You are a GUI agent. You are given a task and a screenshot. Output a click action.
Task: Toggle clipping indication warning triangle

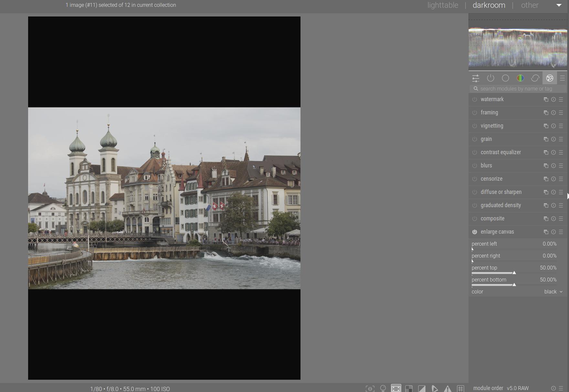click(x=448, y=388)
